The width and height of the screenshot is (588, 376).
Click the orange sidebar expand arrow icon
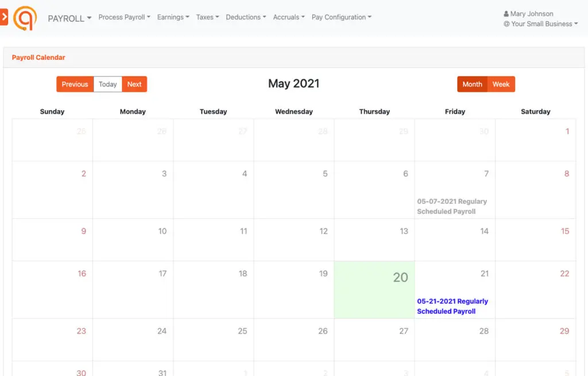[x=3, y=18]
